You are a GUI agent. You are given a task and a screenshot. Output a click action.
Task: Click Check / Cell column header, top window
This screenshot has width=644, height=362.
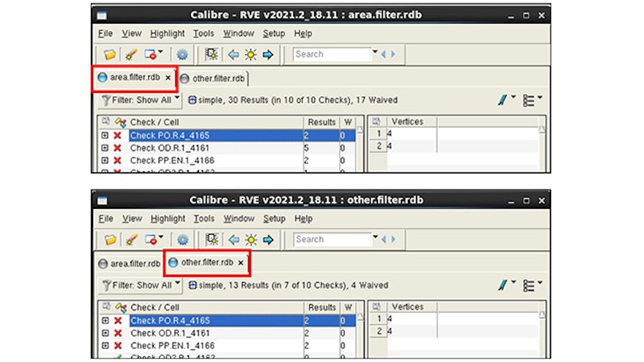click(155, 122)
